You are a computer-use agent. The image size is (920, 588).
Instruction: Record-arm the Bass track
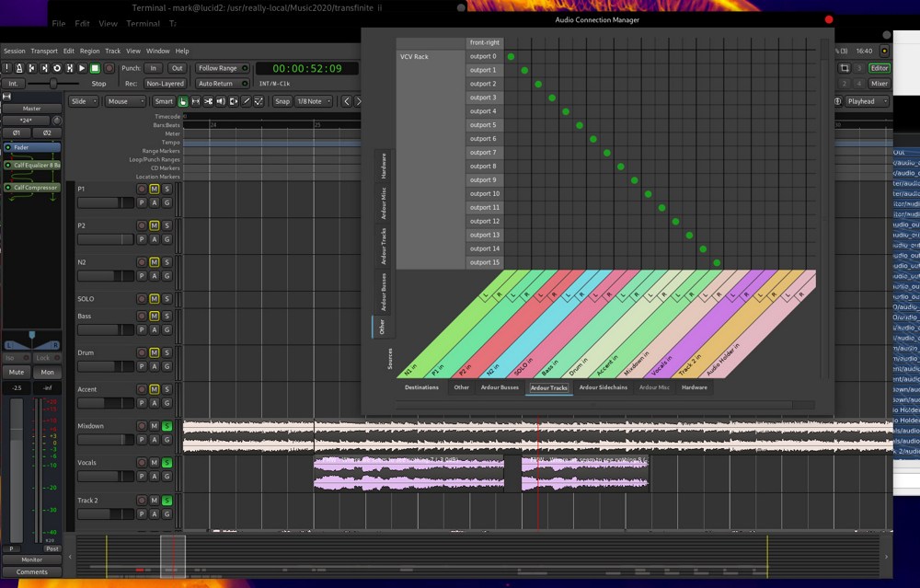(x=142, y=316)
